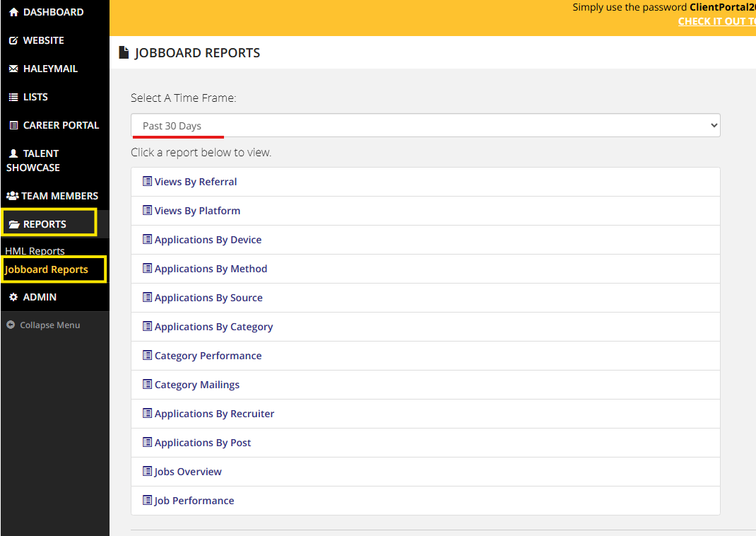Open the Applications By Device report
The height and width of the screenshot is (536, 756).
(208, 240)
